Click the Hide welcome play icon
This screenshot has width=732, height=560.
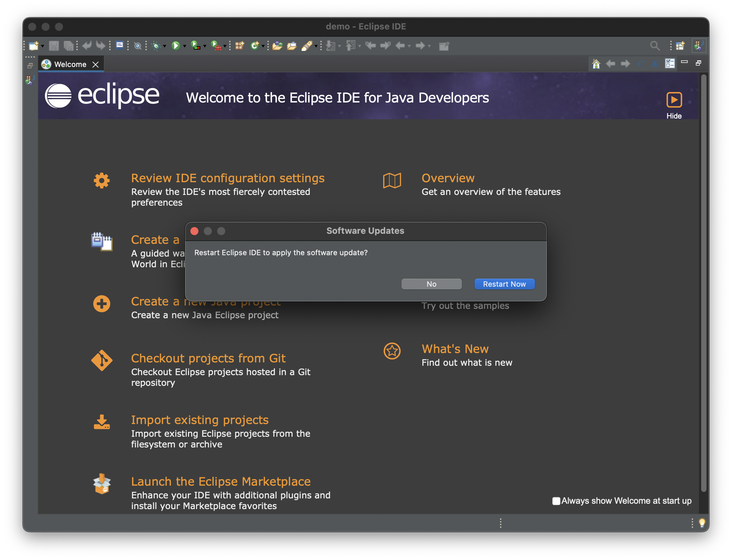coord(674,100)
